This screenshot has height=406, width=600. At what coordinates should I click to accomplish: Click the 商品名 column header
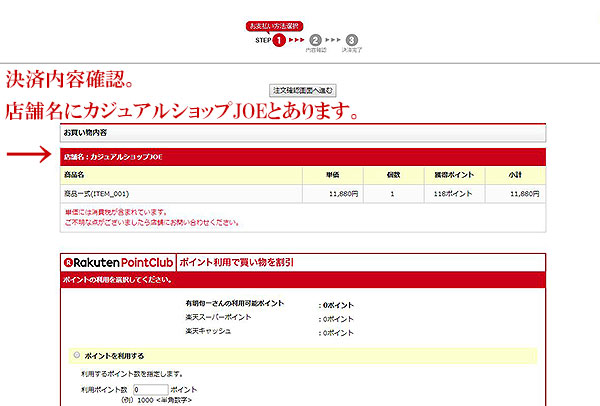181,175
